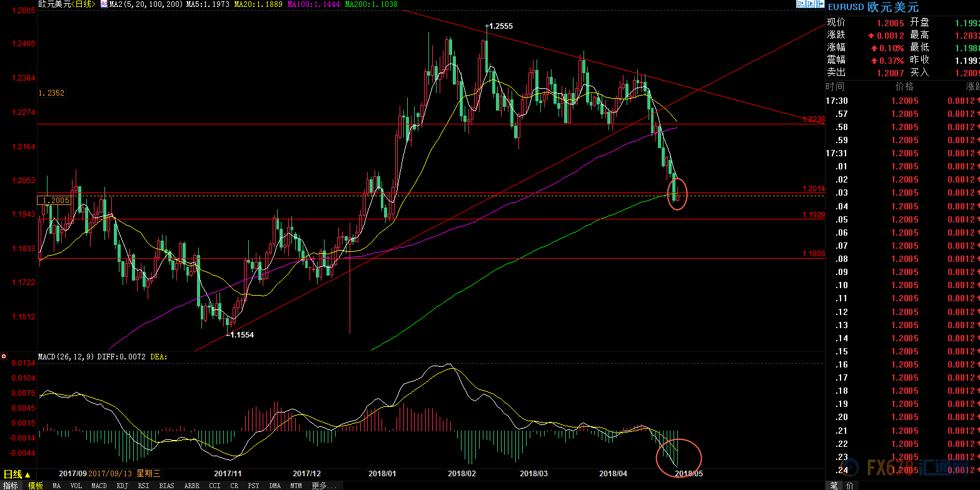
Task: Select the CCI indicator
Action: [215, 486]
